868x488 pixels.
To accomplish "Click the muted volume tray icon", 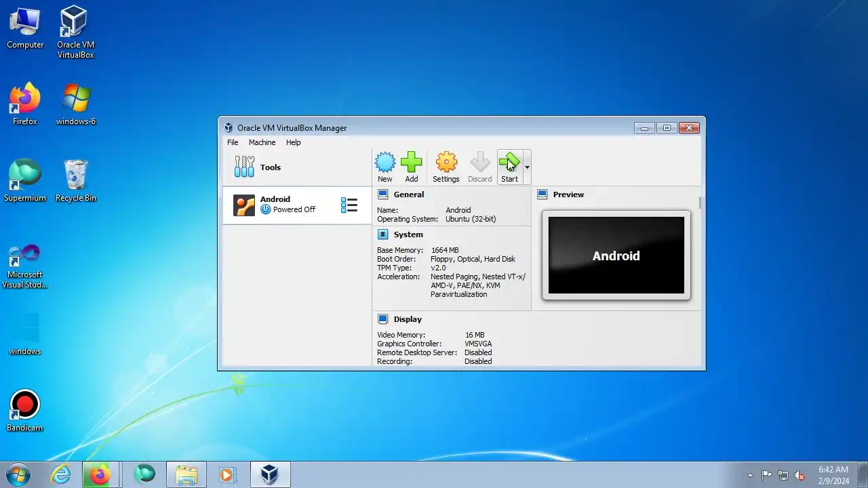I will tap(800, 475).
